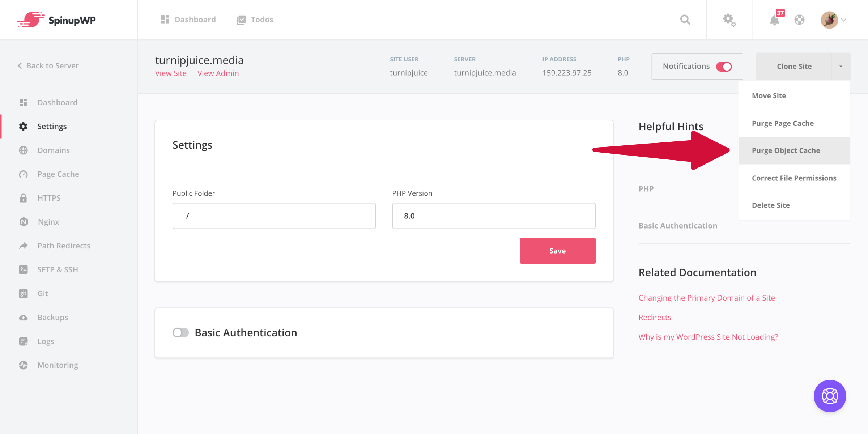Click the Path Redirects arrow icon
868x434 pixels.
pos(24,246)
